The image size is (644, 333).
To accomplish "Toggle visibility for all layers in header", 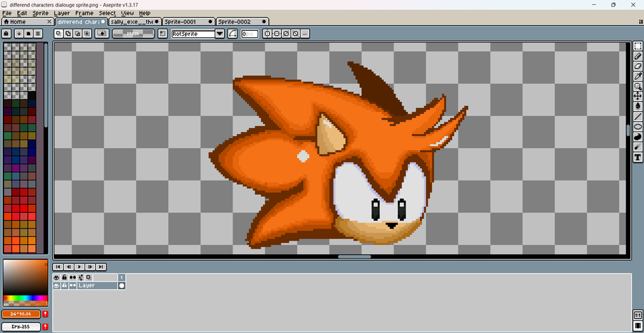I will click(57, 278).
